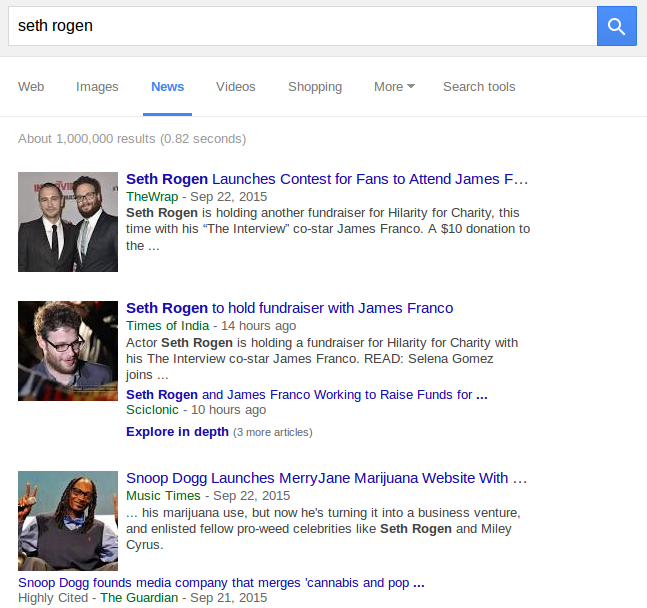Open 'Seth Rogen Launches Contest for Fans' headline

(326, 179)
